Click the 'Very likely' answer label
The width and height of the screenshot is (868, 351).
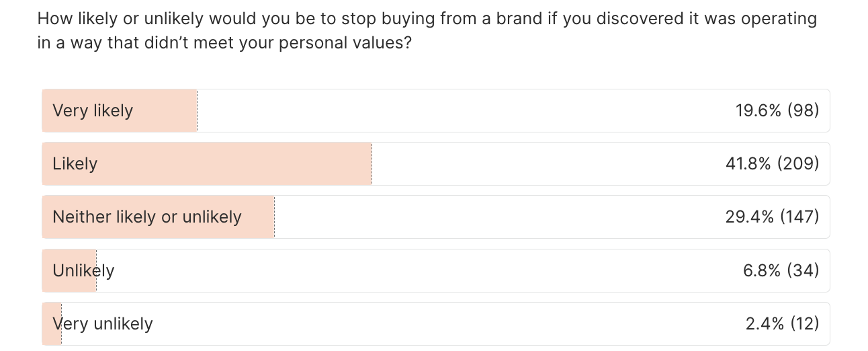[93, 110]
